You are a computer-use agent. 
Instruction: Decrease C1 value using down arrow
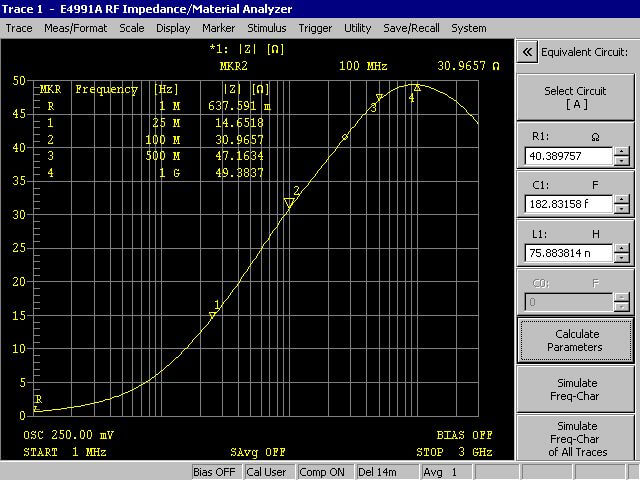coord(622,209)
